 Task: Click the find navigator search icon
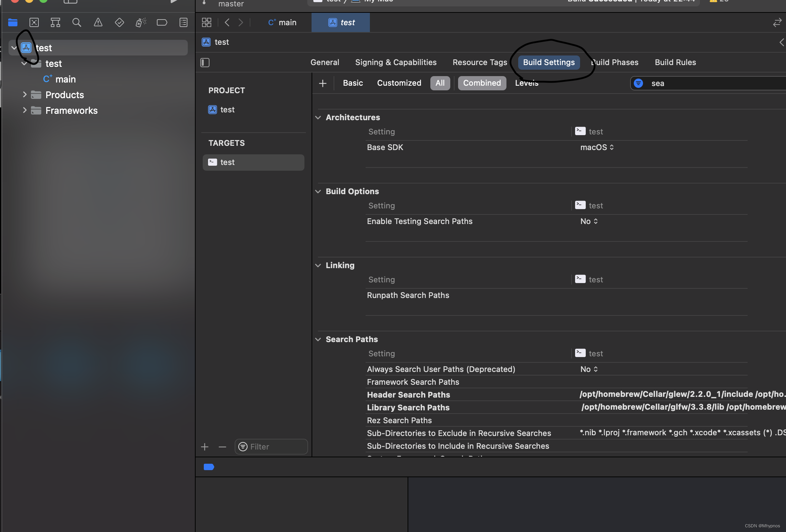76,22
